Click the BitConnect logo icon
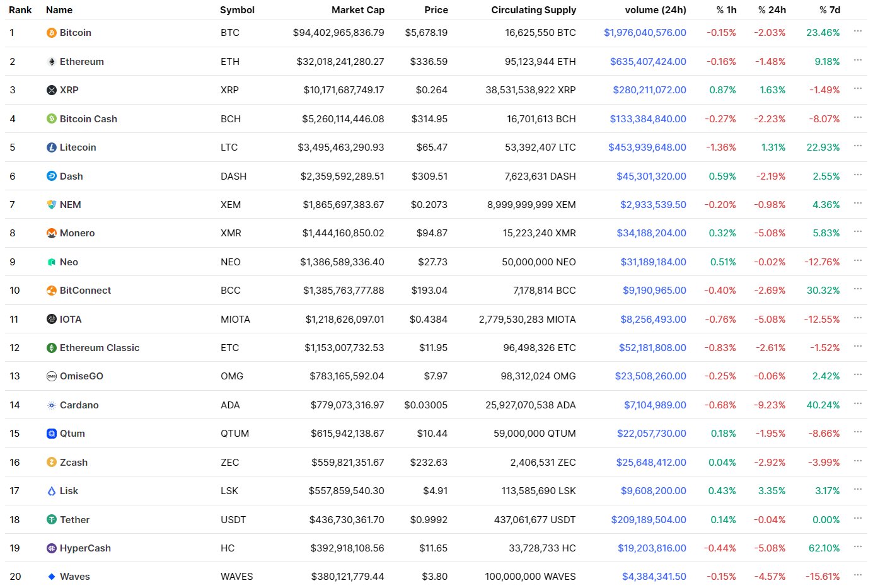 point(52,291)
